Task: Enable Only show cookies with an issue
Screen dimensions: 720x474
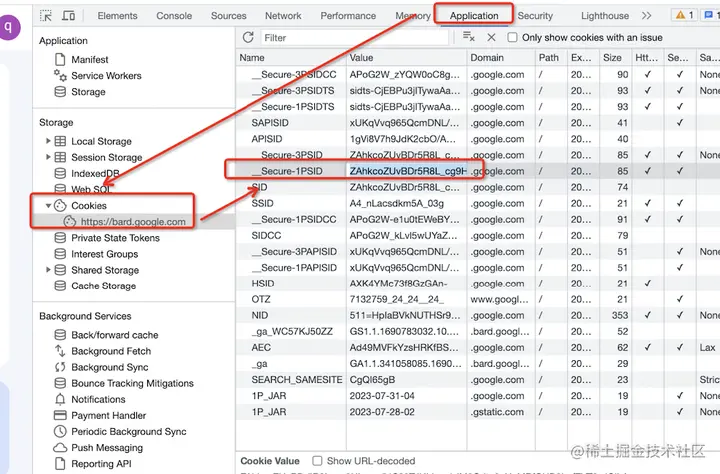Action: click(x=512, y=38)
